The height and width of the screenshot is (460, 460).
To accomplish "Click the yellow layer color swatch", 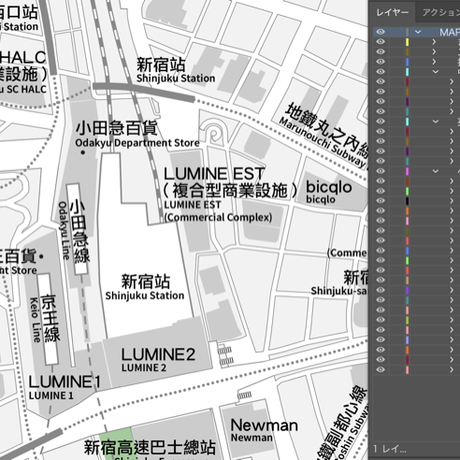I will pos(407,42).
